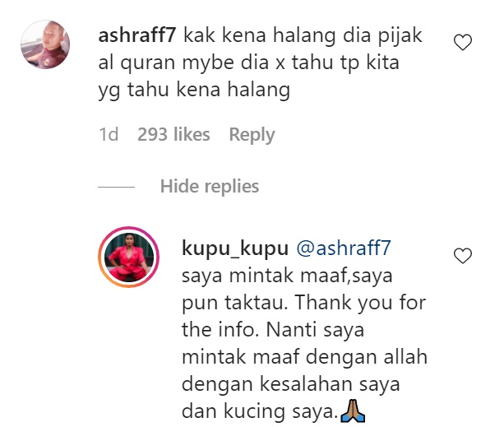View kupu_kupu's story via the ringed avatar

128,257
